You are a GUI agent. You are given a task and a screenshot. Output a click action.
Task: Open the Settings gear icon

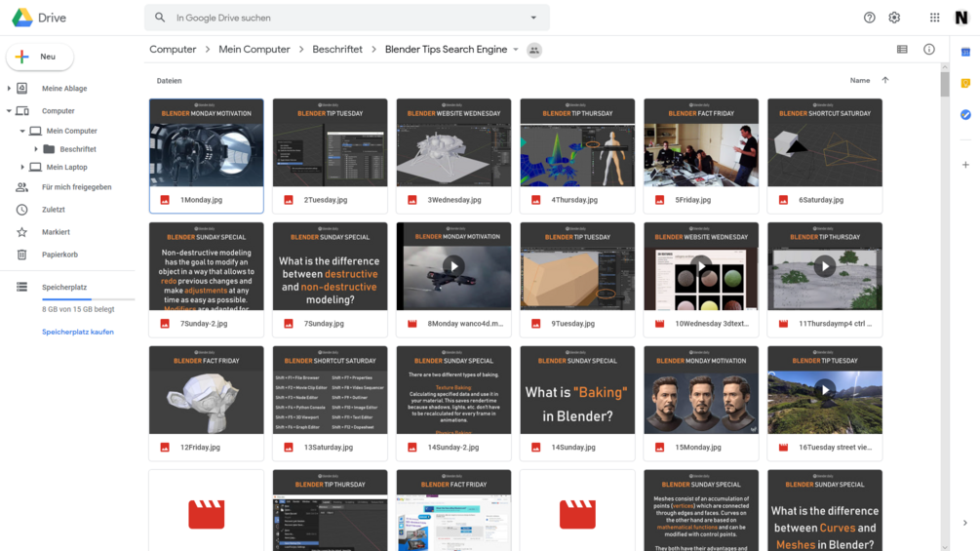pyautogui.click(x=894, y=18)
